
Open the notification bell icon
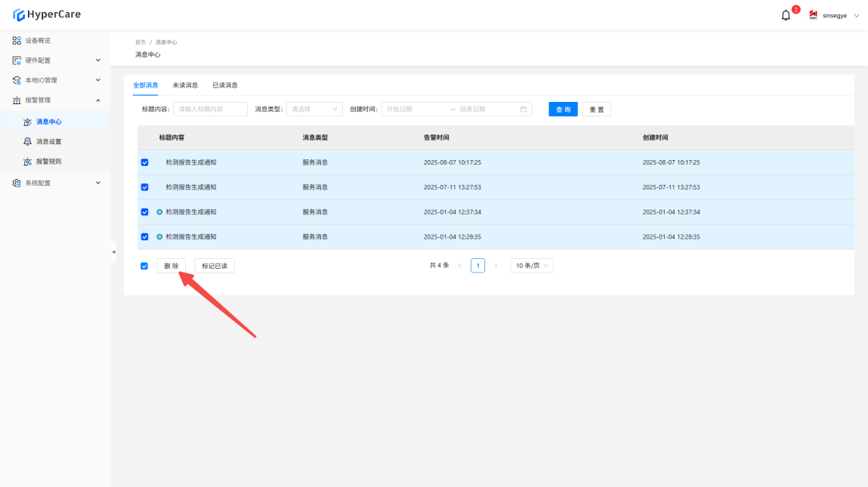[786, 15]
